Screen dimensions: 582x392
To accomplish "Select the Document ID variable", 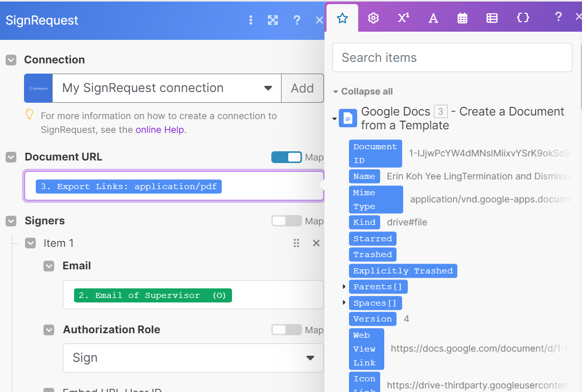I will 375,153.
